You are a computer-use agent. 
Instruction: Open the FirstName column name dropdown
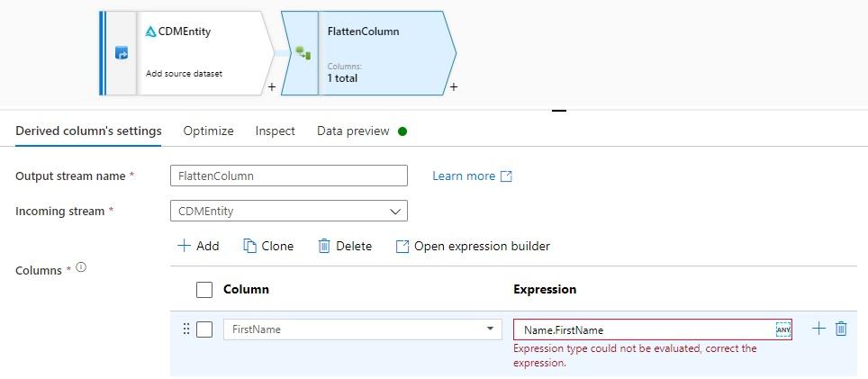click(490, 329)
